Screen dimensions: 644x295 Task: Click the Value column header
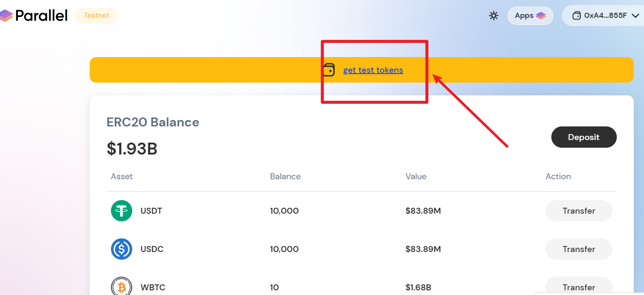(416, 176)
